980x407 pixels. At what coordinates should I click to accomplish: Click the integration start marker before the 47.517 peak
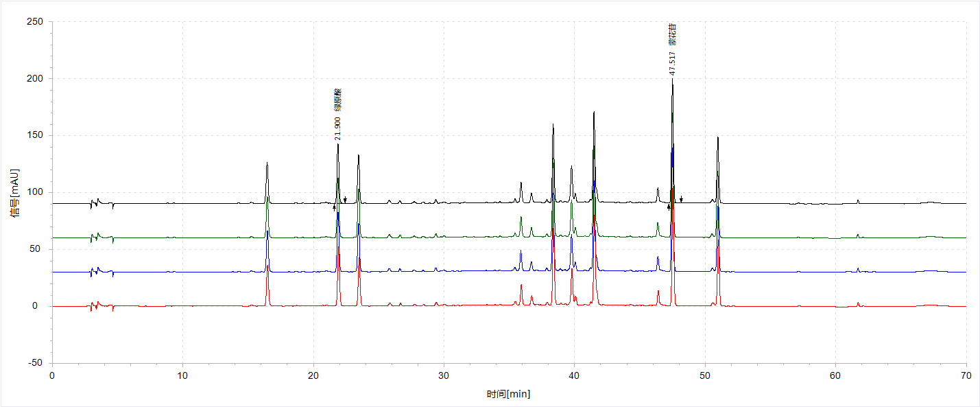click(669, 207)
